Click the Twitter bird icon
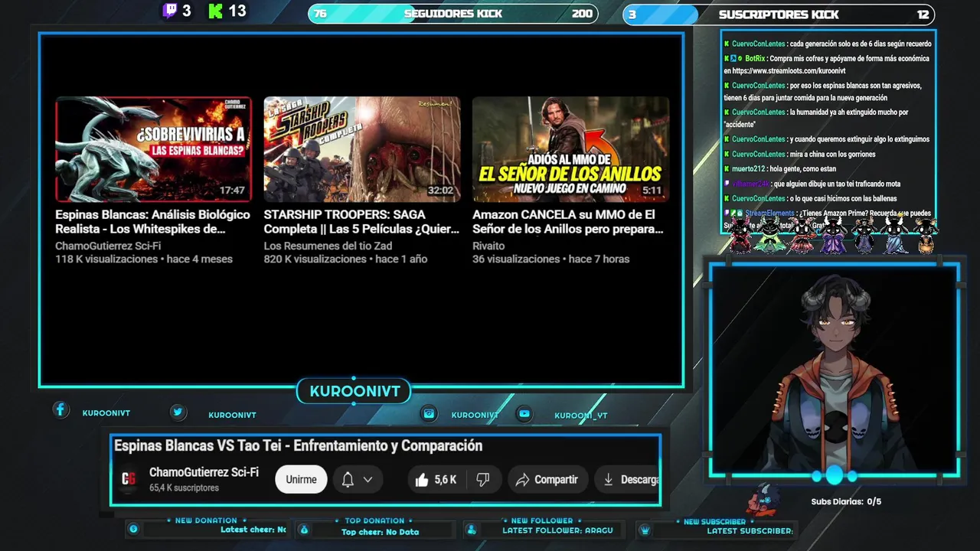Viewport: 980px width, 551px height. click(x=178, y=412)
